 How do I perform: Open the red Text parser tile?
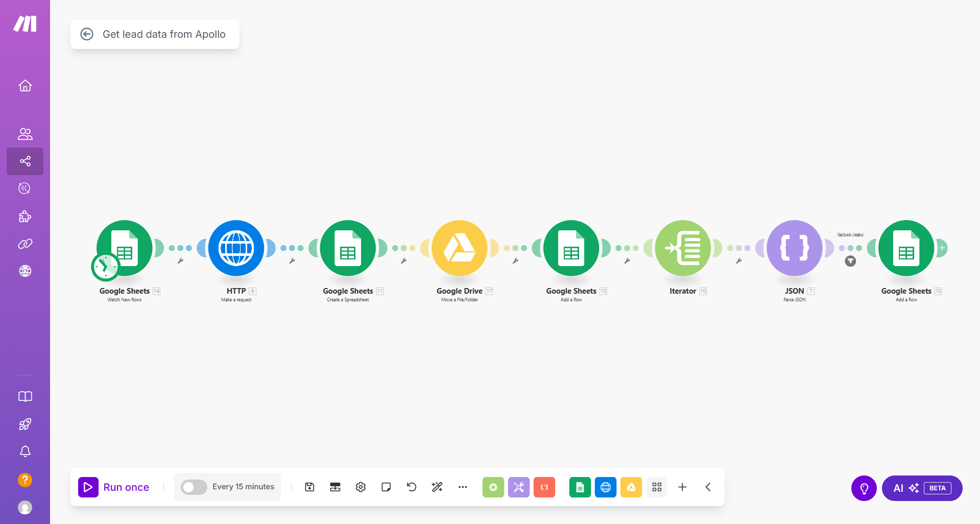pyautogui.click(x=544, y=487)
